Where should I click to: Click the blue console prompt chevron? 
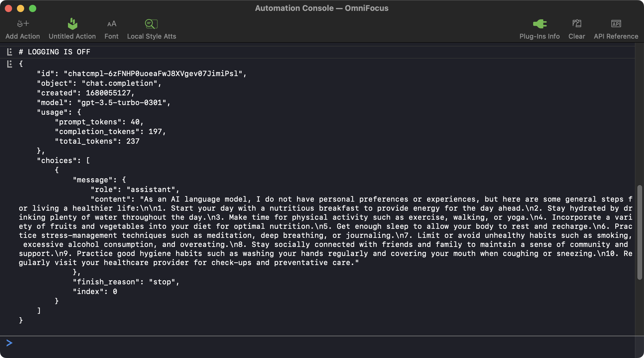tap(9, 343)
